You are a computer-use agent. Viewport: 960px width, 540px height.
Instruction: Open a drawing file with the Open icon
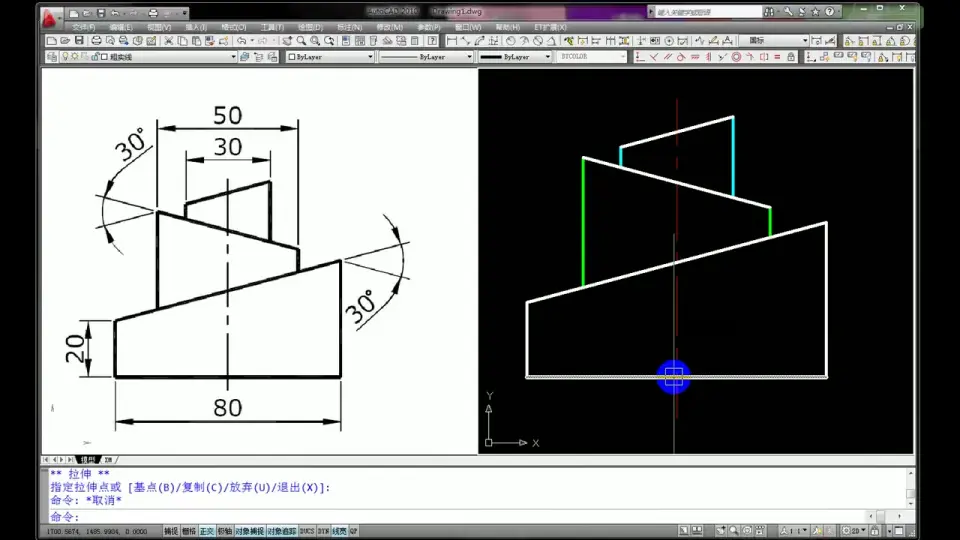tap(66, 41)
